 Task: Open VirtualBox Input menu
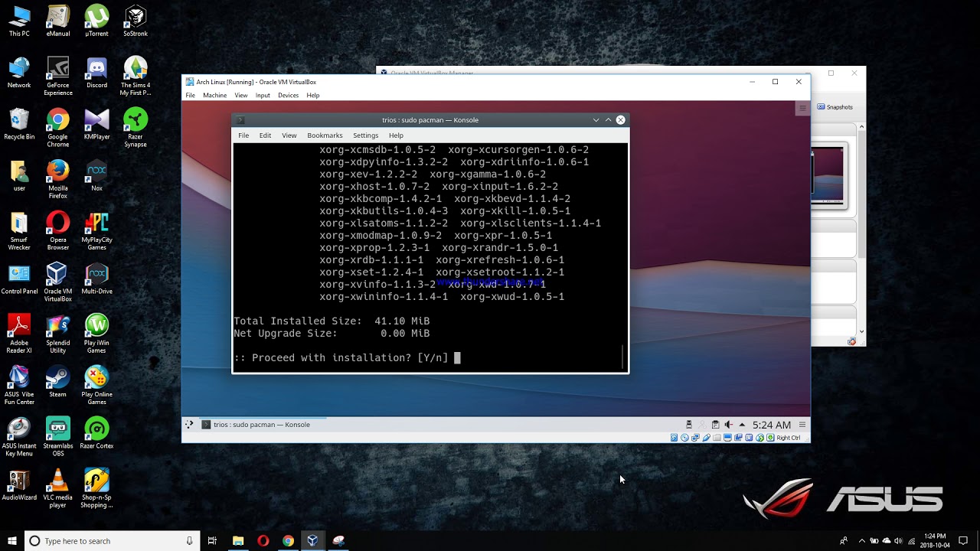point(263,96)
